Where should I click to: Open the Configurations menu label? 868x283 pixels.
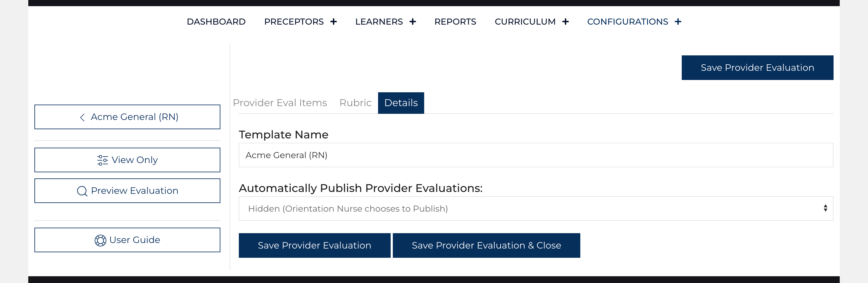click(627, 22)
